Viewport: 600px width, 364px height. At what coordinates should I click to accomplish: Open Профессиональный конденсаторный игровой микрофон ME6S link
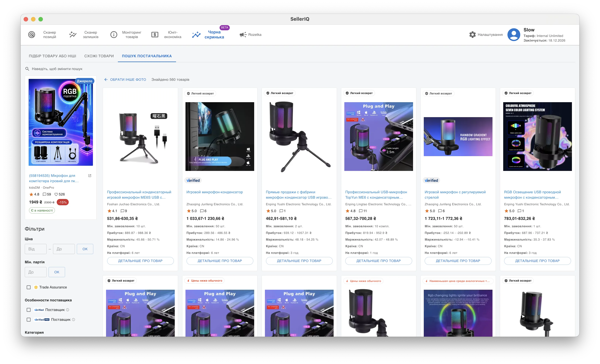(139, 195)
